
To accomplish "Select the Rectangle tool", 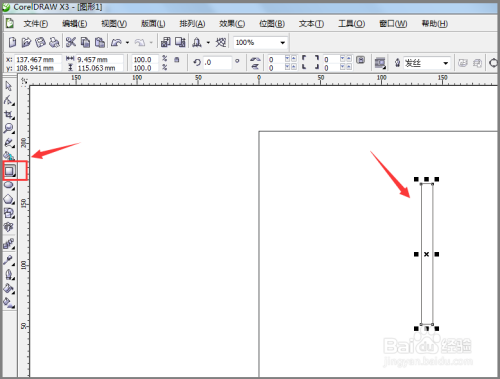I will click(x=9, y=171).
